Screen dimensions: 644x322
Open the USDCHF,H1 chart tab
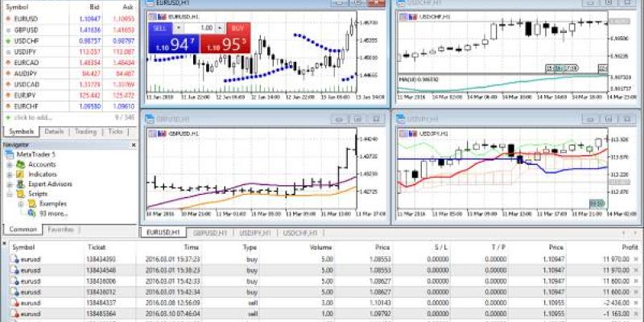coord(300,233)
